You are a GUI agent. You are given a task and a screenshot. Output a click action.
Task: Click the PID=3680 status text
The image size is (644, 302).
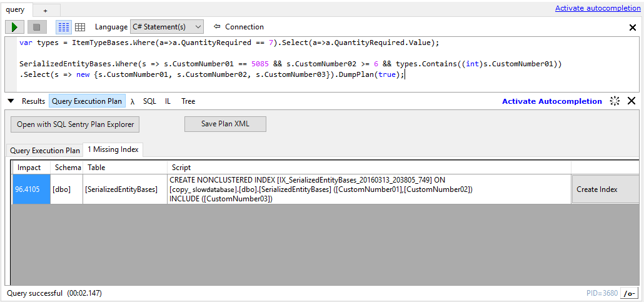click(602, 293)
